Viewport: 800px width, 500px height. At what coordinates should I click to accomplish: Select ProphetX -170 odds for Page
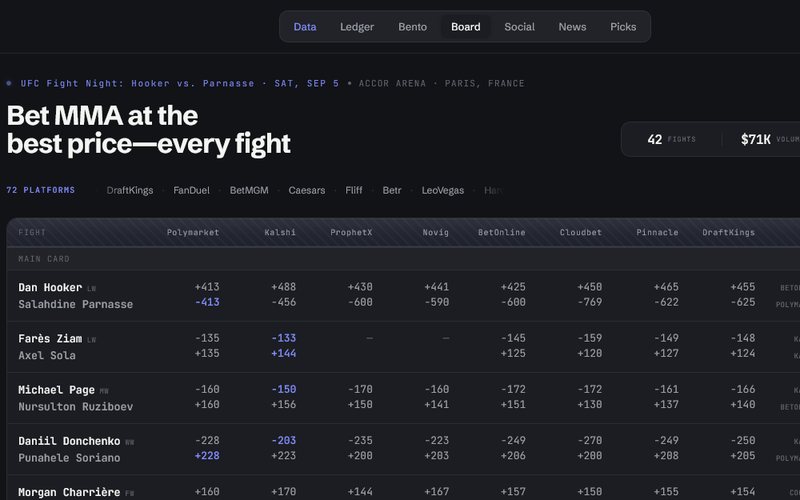[x=360, y=389]
